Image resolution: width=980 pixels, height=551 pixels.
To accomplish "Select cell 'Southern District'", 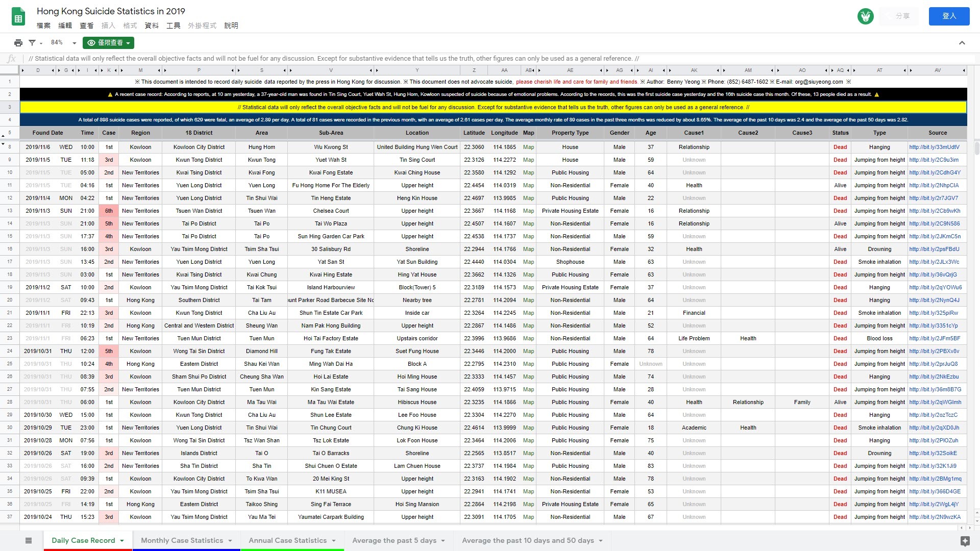I will click(x=199, y=300).
